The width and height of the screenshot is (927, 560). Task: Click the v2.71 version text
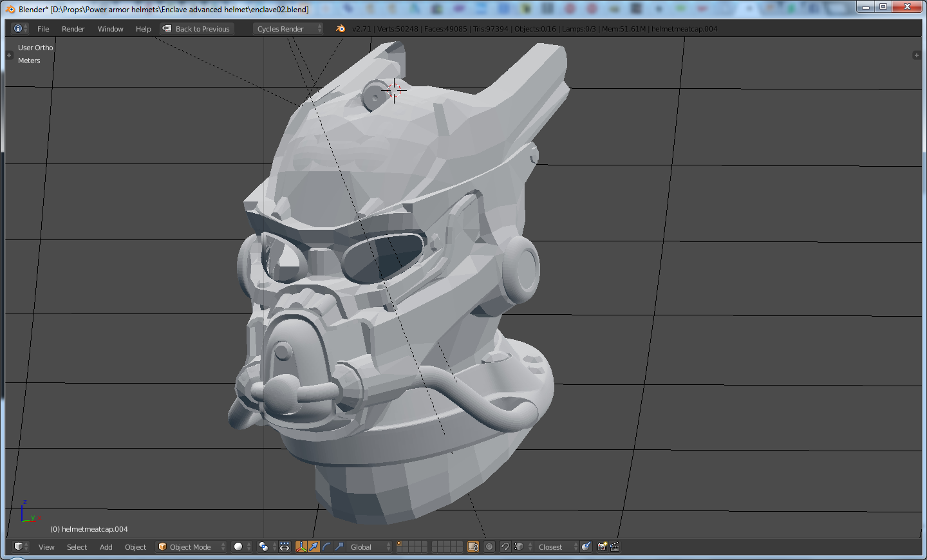[361, 29]
